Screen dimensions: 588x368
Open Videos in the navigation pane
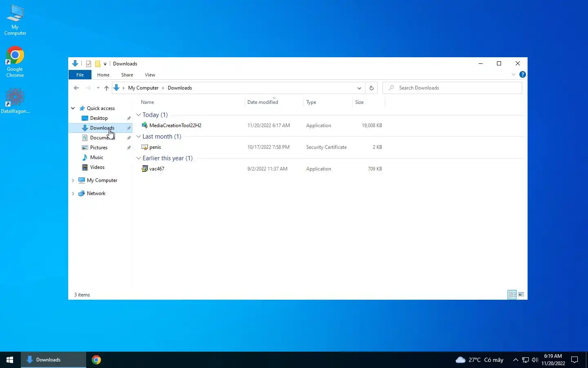coord(97,167)
